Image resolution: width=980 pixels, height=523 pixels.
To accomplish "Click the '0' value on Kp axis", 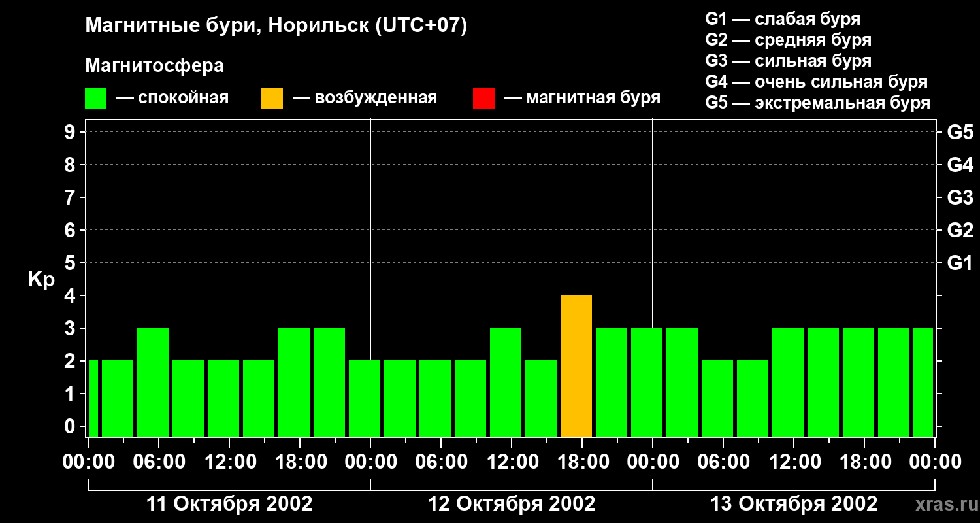I will pyautogui.click(x=71, y=427).
